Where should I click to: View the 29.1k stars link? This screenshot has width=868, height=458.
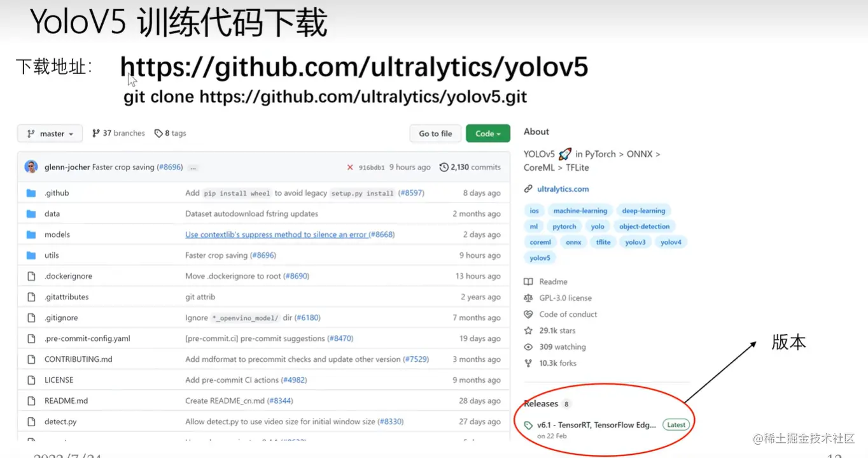[x=557, y=331]
